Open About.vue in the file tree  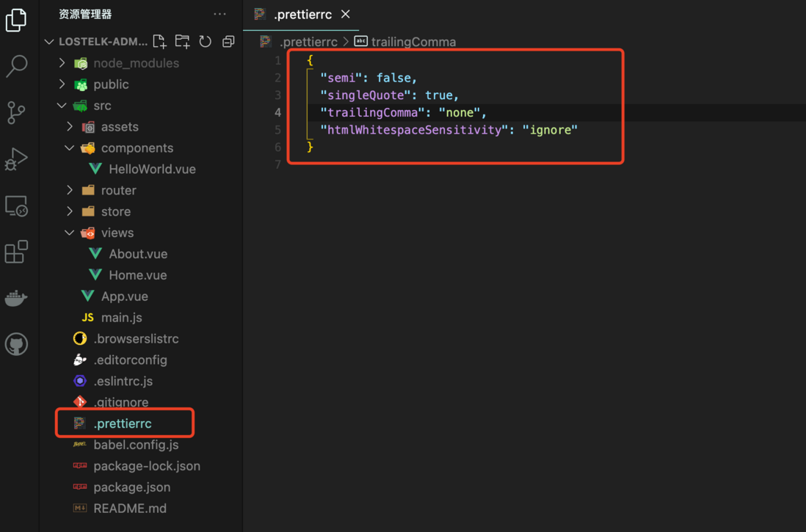coord(138,254)
